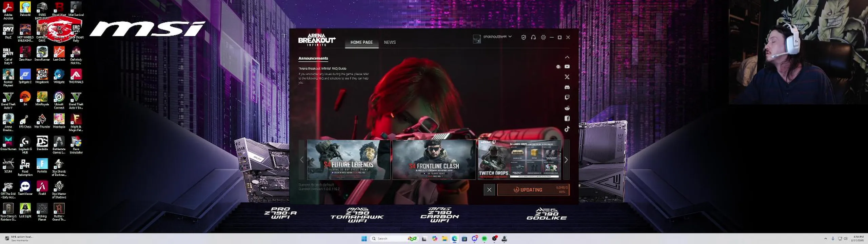Open customer support headset icon
This screenshot has width=868, height=244.
533,37
